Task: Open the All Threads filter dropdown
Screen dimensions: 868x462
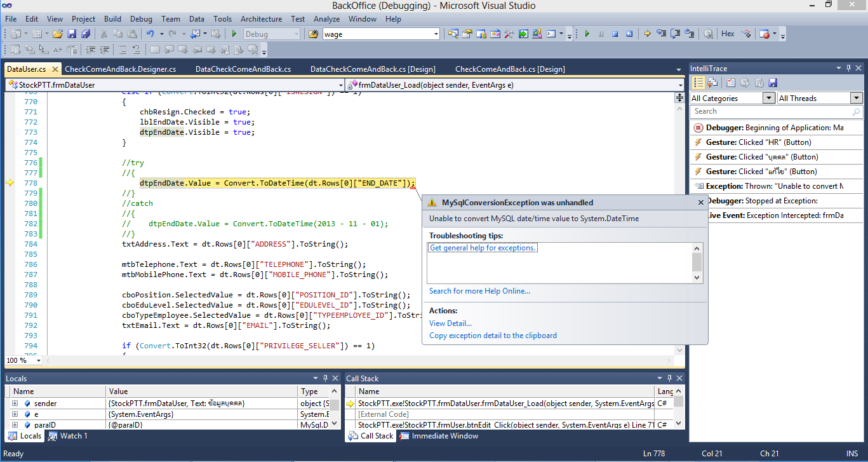Action: (x=857, y=98)
